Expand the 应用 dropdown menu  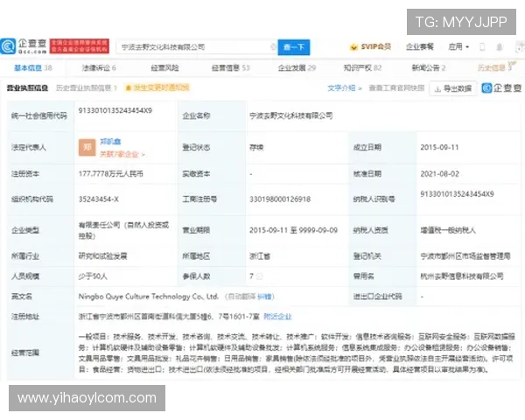[x=458, y=47]
